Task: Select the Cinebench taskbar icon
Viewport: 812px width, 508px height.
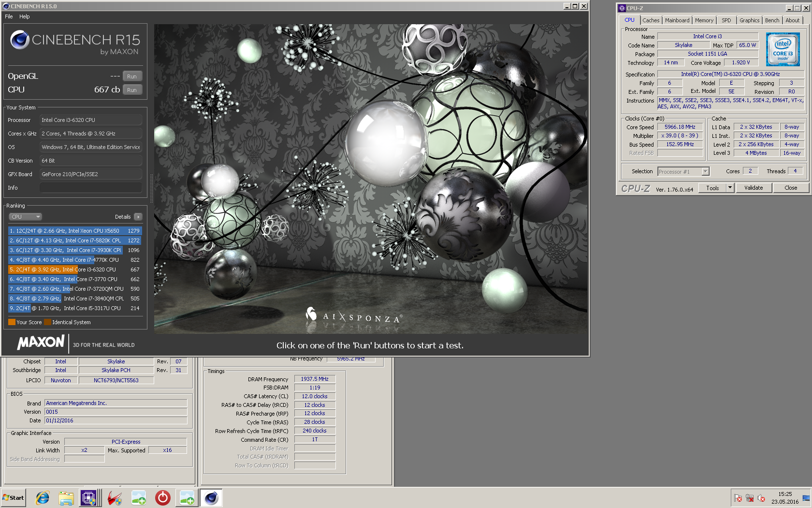Action: click(x=211, y=497)
